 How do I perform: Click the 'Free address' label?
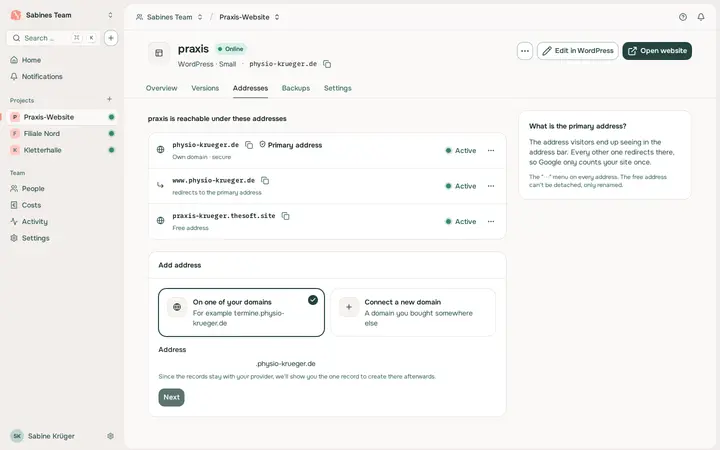pyautogui.click(x=190, y=228)
